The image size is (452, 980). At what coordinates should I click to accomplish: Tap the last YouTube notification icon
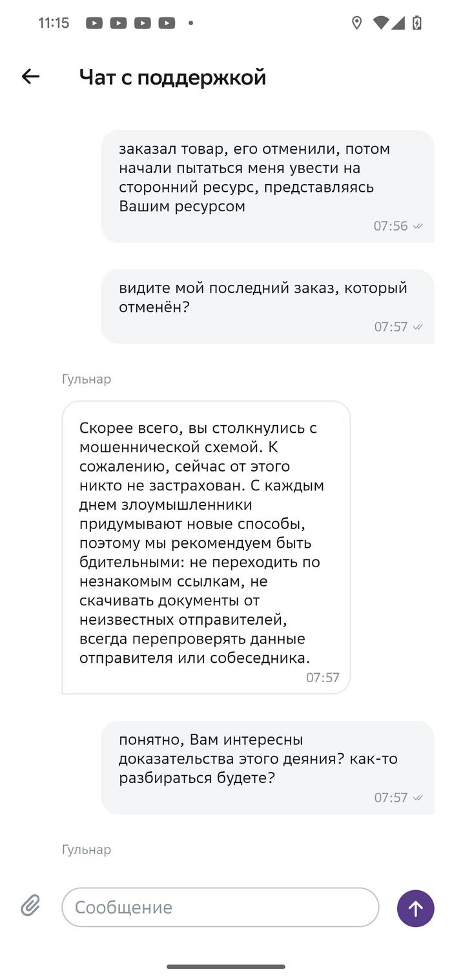click(167, 23)
